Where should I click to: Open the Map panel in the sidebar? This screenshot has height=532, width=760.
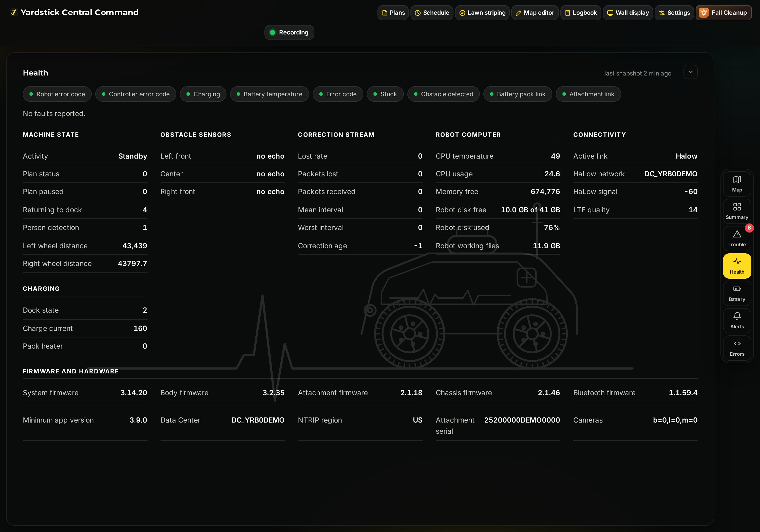pyautogui.click(x=737, y=184)
